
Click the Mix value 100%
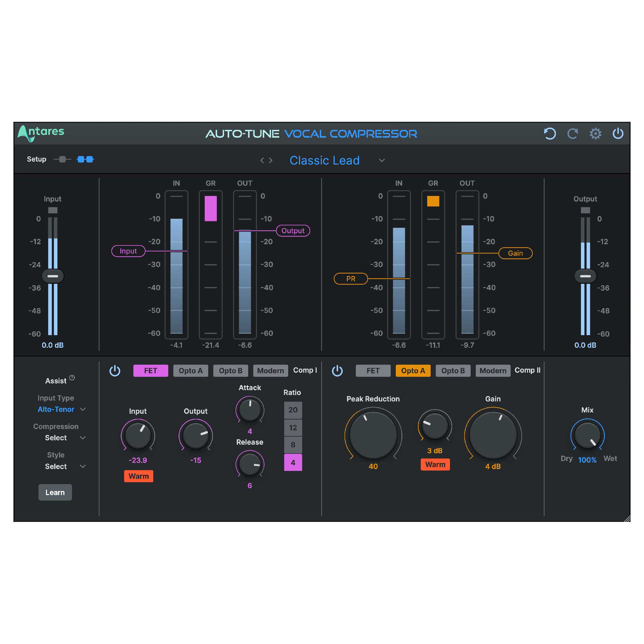click(587, 460)
